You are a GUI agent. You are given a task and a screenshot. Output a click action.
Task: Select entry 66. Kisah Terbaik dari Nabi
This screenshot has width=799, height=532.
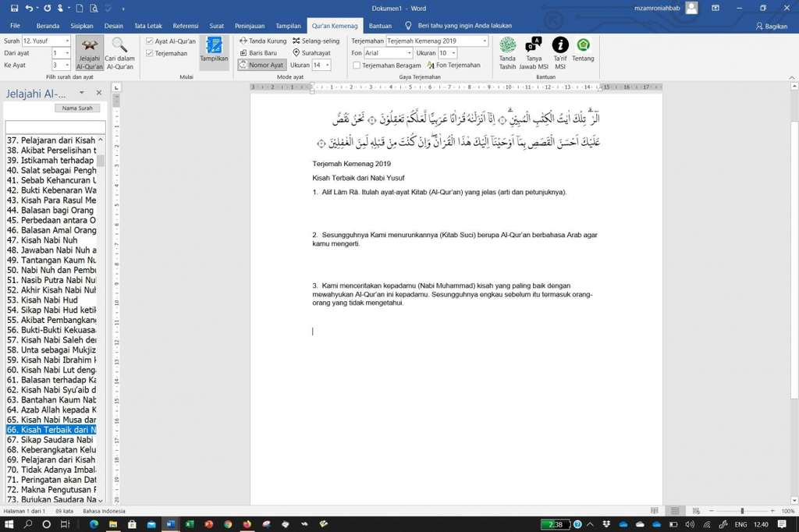click(x=51, y=430)
